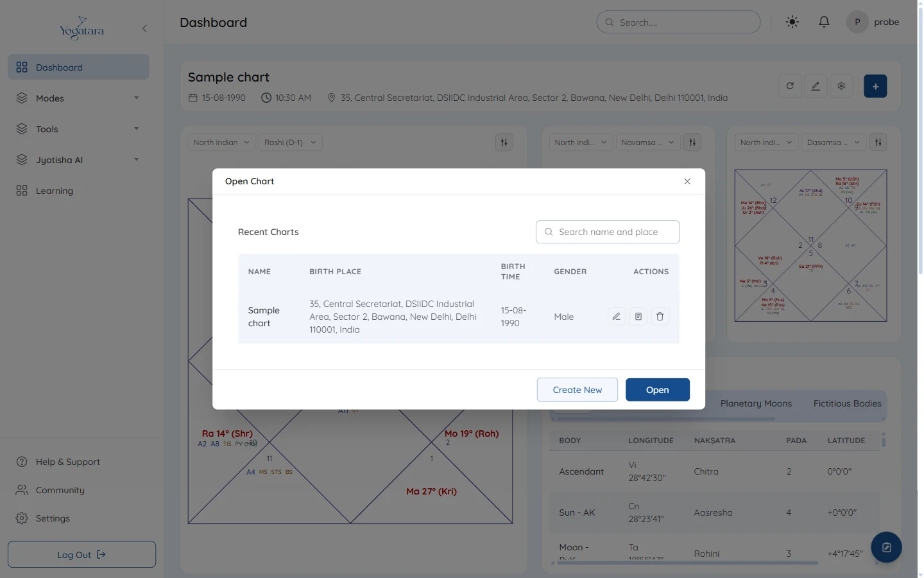The height and width of the screenshot is (578, 924).
Task: Select the Fictitious Bodies tab
Action: [x=847, y=403]
